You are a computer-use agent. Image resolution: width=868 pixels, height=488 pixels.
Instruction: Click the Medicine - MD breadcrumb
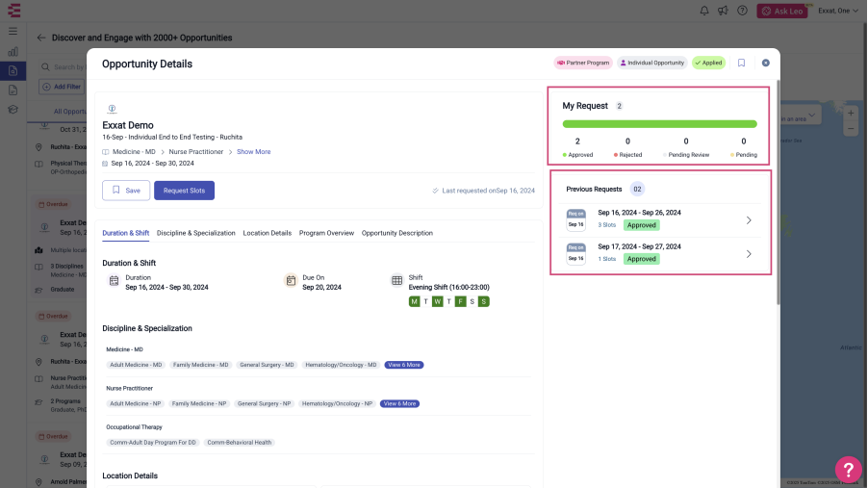pos(134,152)
